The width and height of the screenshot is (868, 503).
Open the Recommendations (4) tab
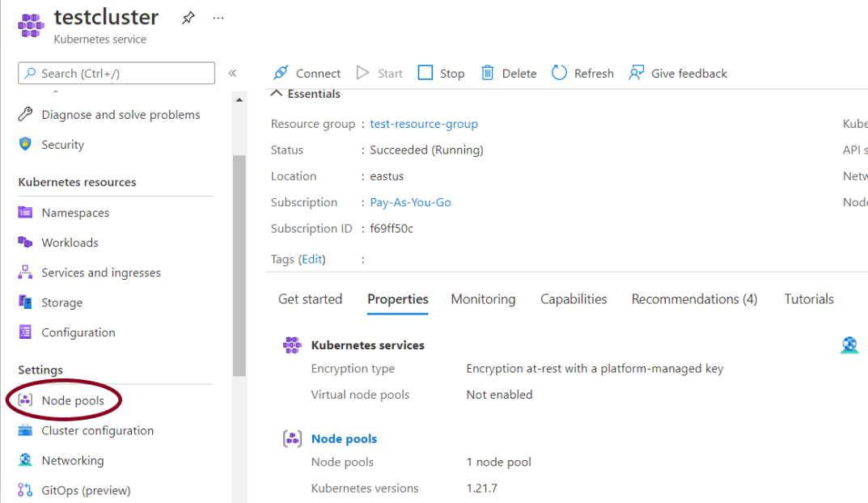coord(694,299)
